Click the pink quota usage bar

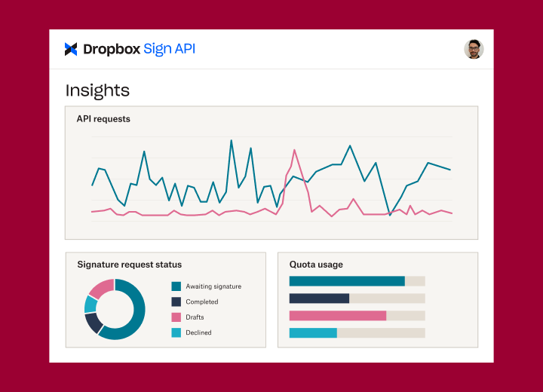coord(338,315)
